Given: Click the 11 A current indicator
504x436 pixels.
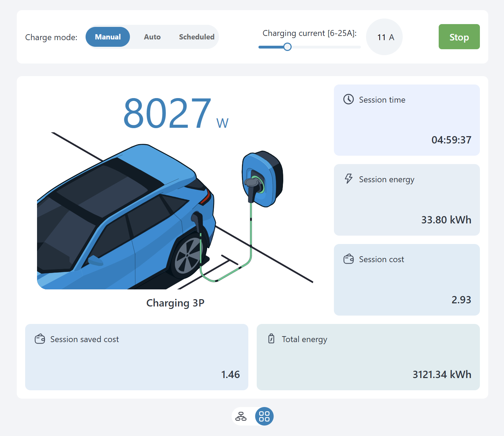Looking at the screenshot, I should (384, 37).
